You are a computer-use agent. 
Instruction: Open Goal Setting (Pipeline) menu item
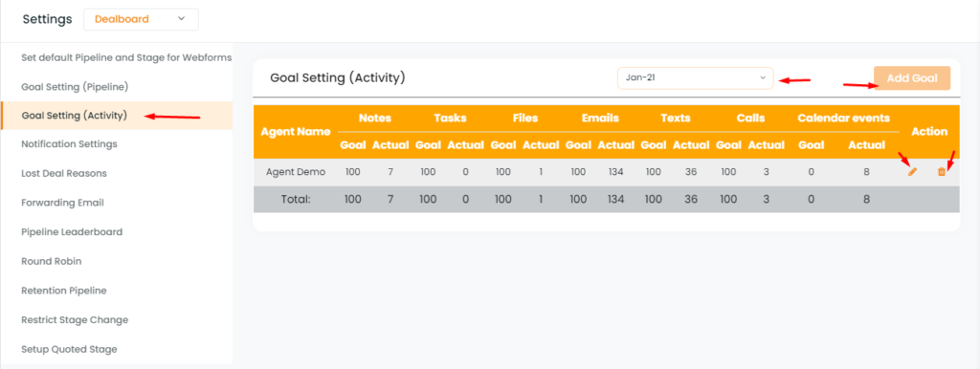(75, 86)
